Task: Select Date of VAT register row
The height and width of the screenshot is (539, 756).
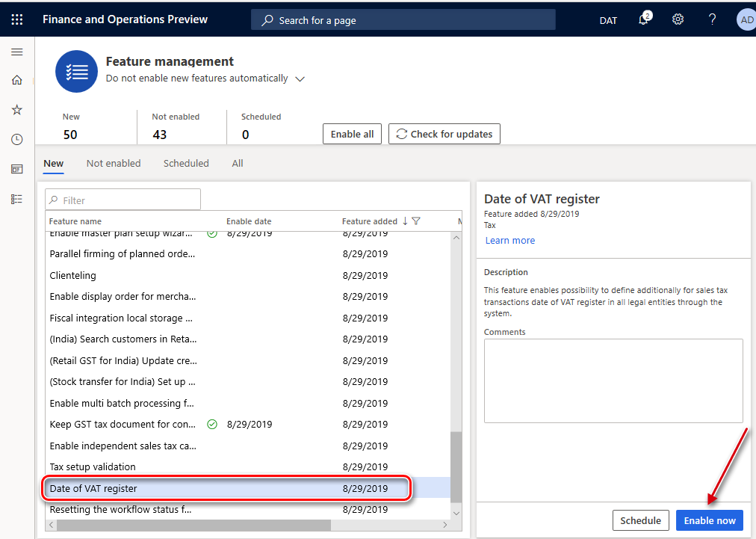Action: [x=248, y=488]
